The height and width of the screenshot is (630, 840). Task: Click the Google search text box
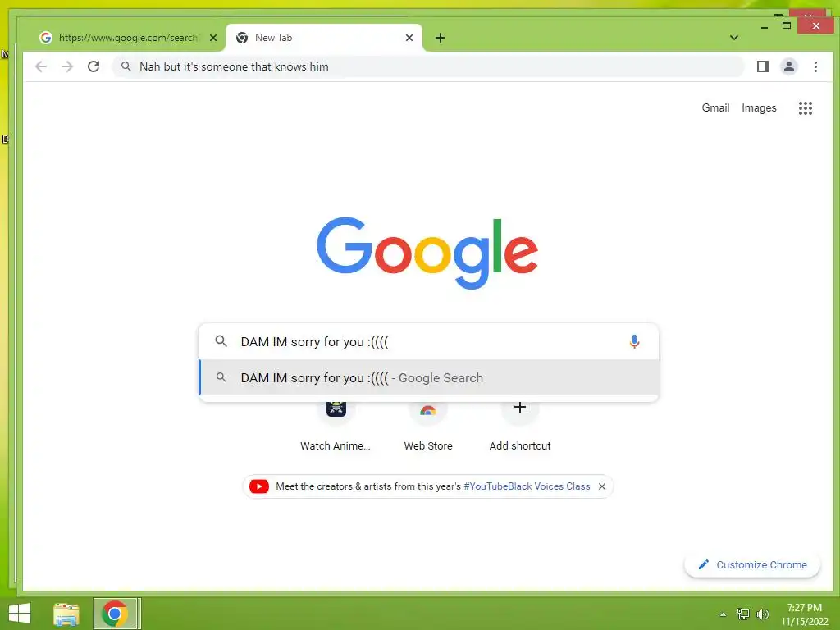coord(428,341)
